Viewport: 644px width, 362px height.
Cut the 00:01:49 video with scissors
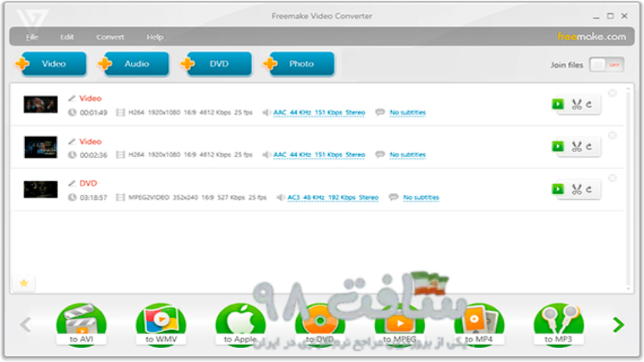coord(577,104)
